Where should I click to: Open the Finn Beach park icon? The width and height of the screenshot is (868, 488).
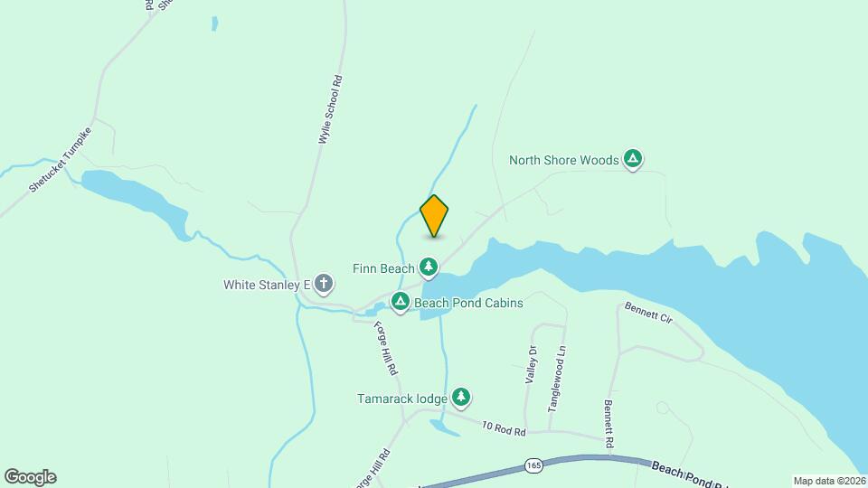(x=428, y=267)
